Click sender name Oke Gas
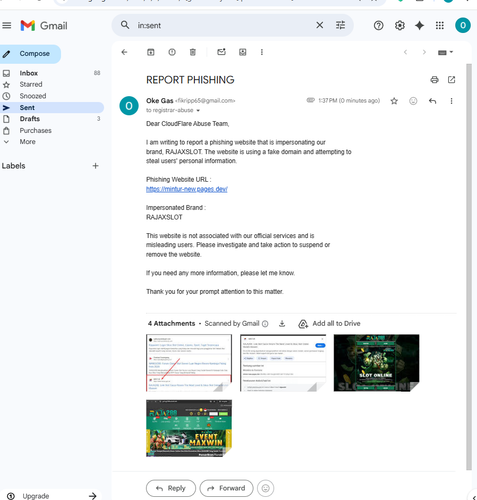The image size is (477, 500). (160, 101)
